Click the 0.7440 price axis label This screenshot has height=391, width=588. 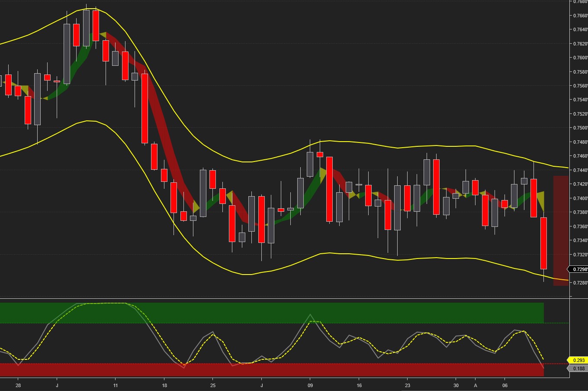click(x=580, y=170)
